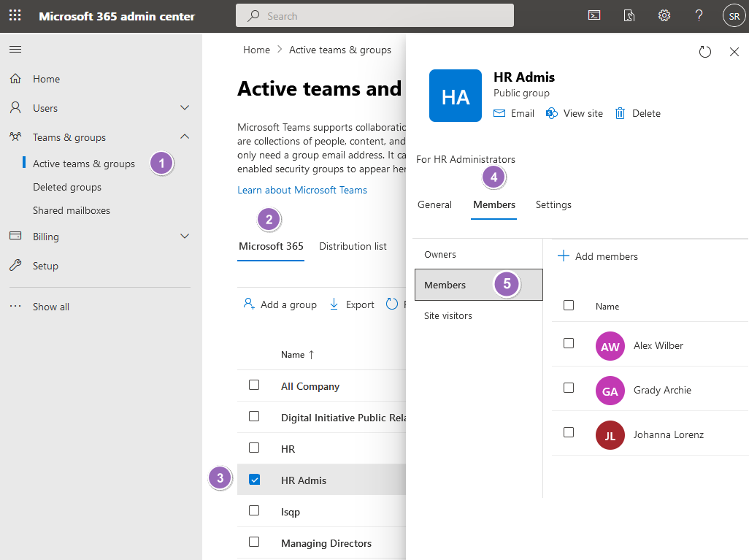Click the Email envelope icon for HR Admis

pyautogui.click(x=499, y=113)
